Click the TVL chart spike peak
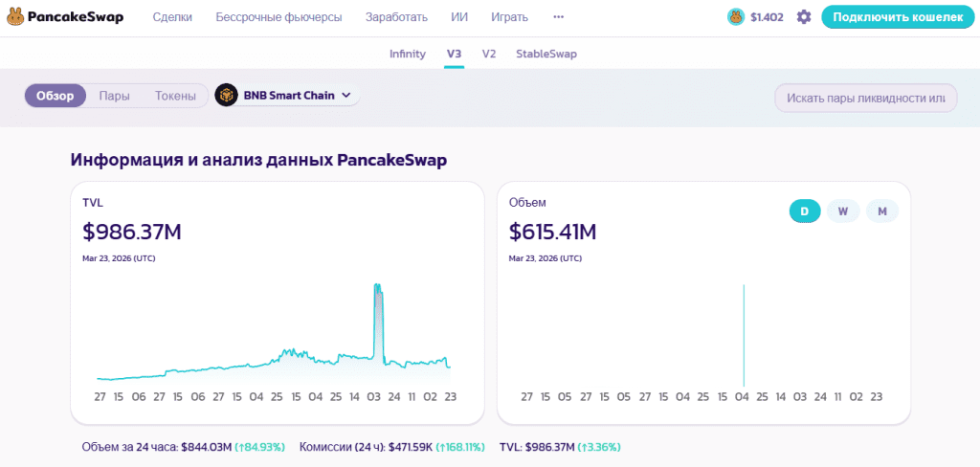Image resolution: width=980 pixels, height=467 pixels. (x=377, y=286)
